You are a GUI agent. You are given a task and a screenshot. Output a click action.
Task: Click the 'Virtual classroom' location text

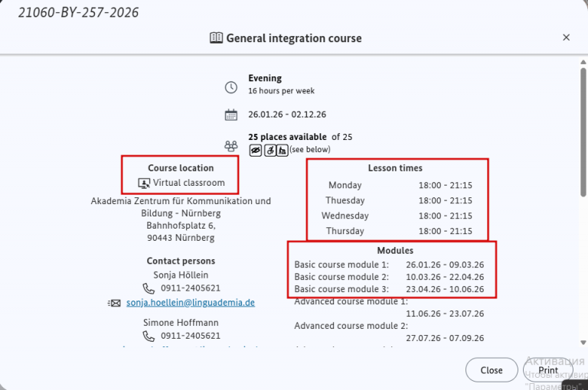188,183
